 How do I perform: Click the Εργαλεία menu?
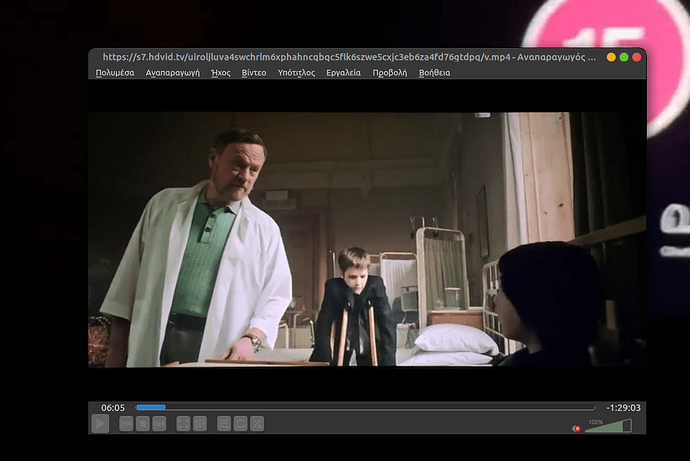coord(343,73)
